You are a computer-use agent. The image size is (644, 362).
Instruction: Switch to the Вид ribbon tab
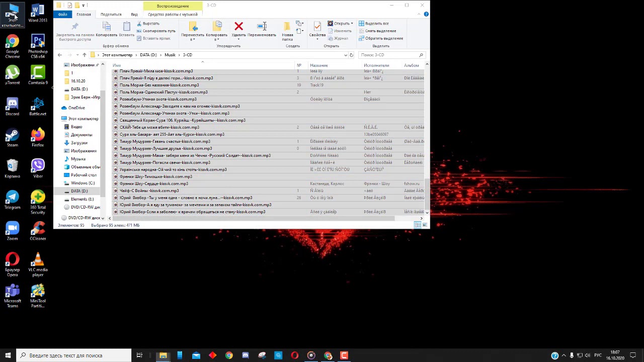(134, 15)
